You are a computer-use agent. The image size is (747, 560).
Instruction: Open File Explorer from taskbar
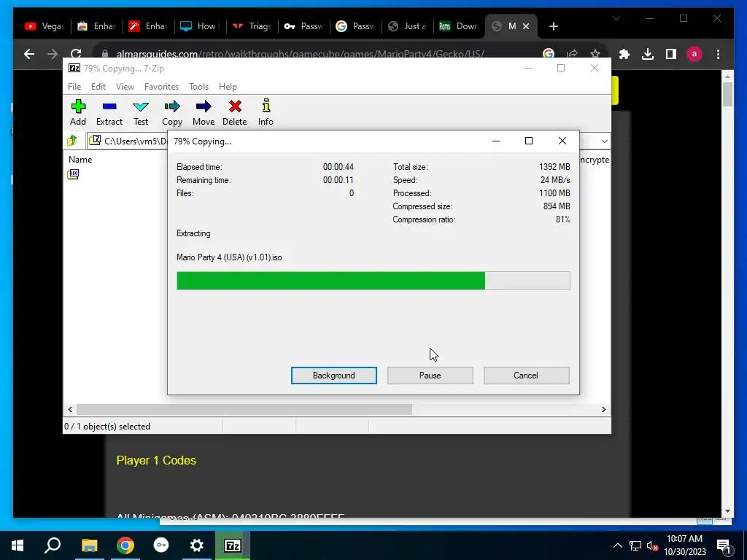tap(89, 545)
